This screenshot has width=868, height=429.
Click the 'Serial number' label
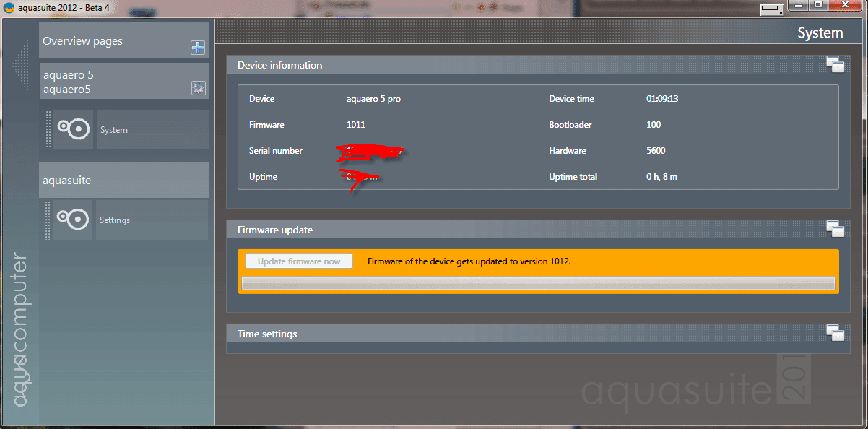tap(276, 151)
